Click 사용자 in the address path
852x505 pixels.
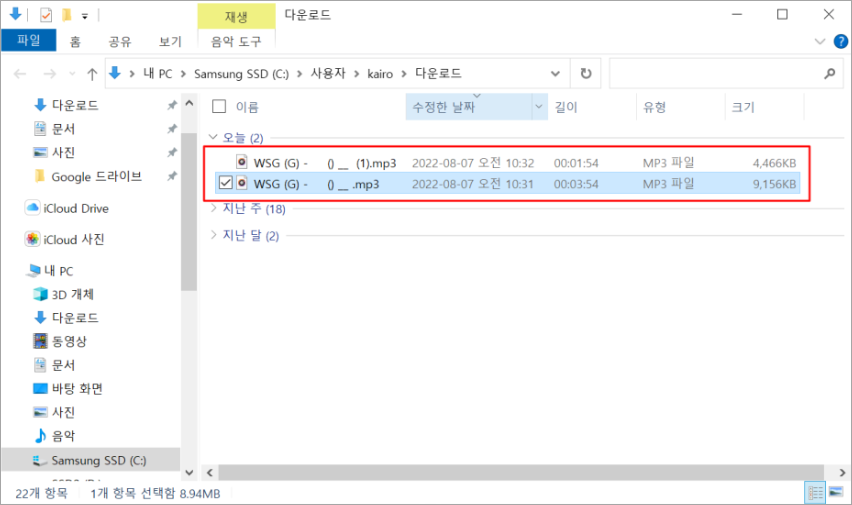coord(328,73)
